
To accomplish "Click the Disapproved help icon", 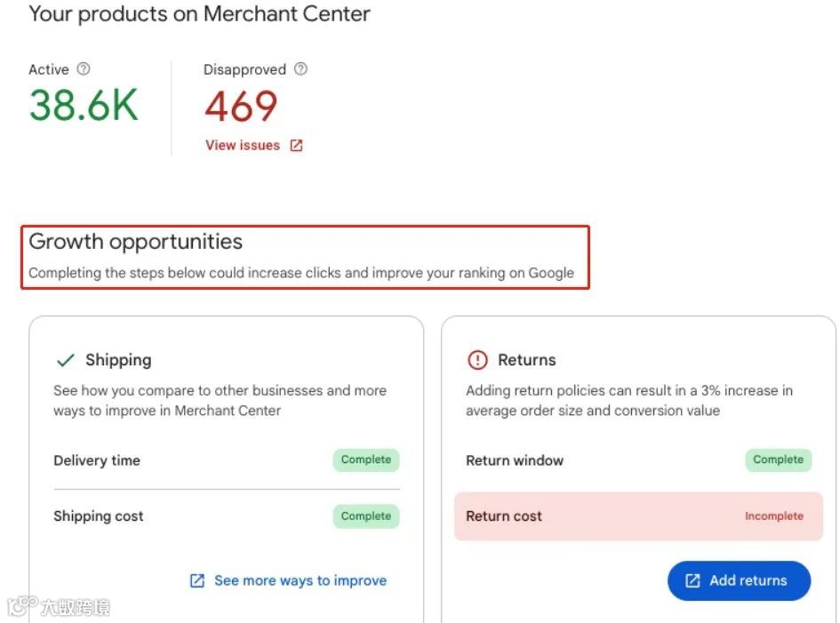I will (300, 68).
